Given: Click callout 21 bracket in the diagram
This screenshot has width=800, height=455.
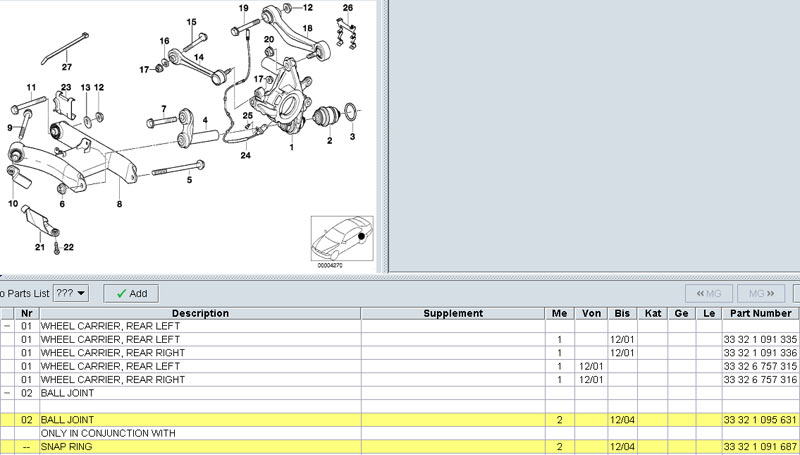Looking at the screenshot, I should click(x=40, y=246).
